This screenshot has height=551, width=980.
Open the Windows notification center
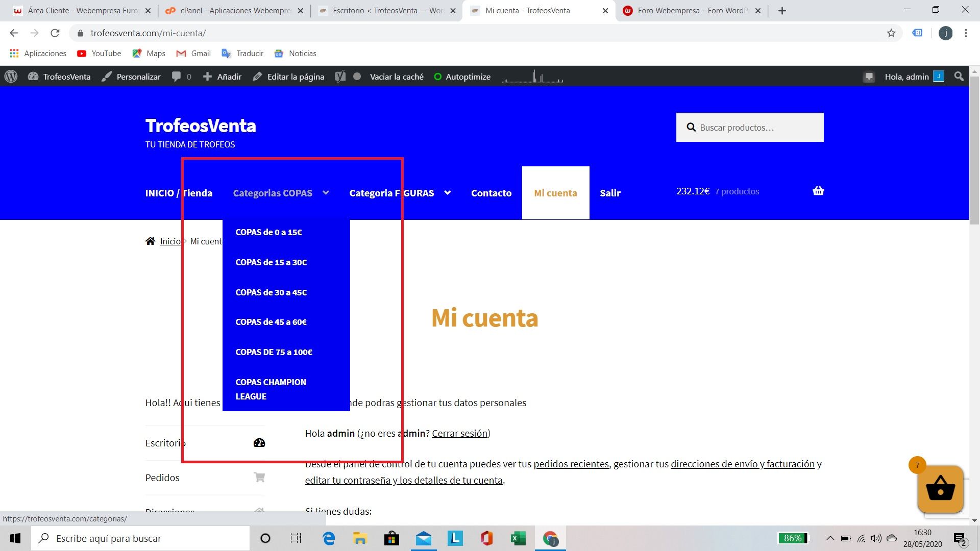pos(960,539)
